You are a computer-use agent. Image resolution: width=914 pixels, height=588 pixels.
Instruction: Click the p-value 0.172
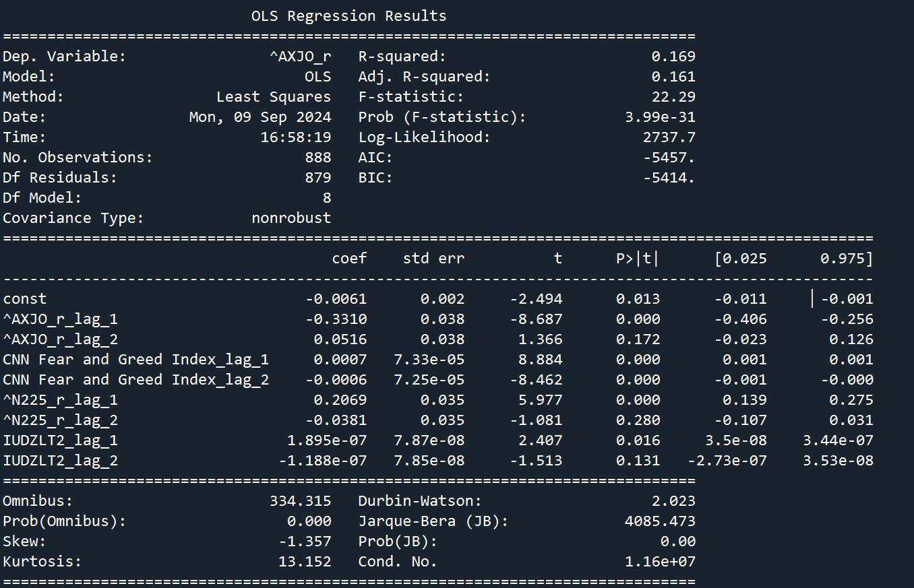[x=638, y=339]
